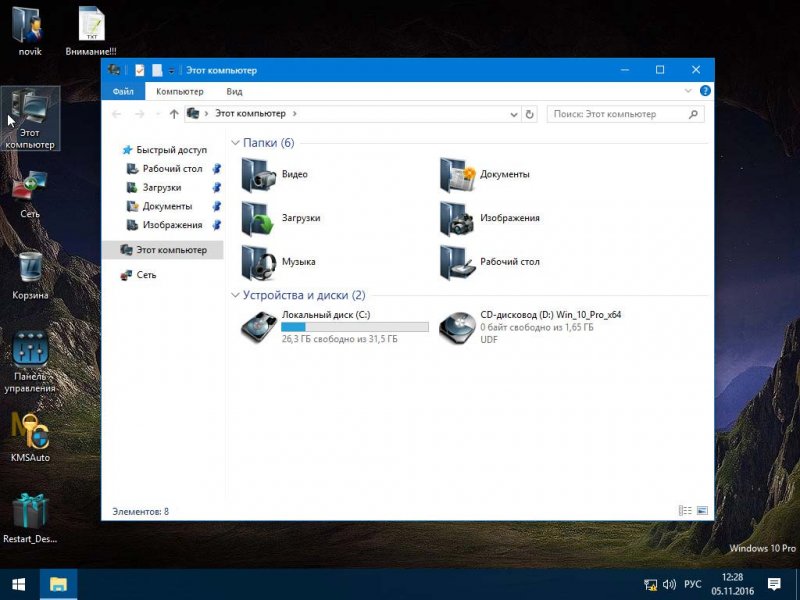The image size is (800, 600).
Task: Click the 26,3 ГБ свободно из 31,5 ГБ text
Action: pyautogui.click(x=339, y=339)
